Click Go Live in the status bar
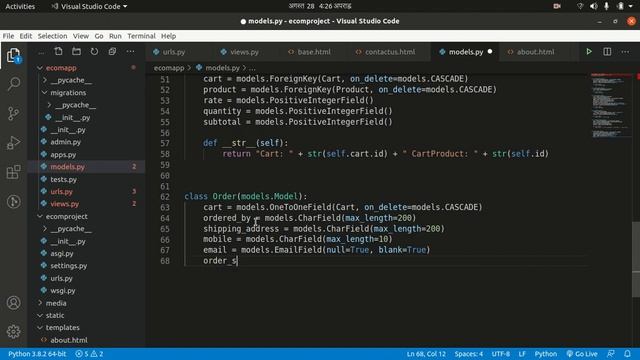Viewport: 640px width, 360px height. 582,353
